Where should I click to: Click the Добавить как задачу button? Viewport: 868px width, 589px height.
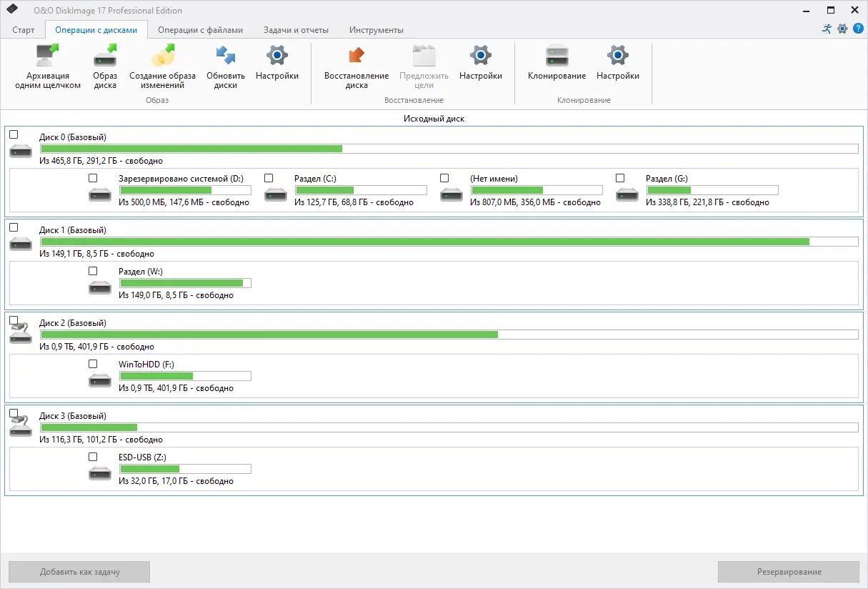point(79,572)
